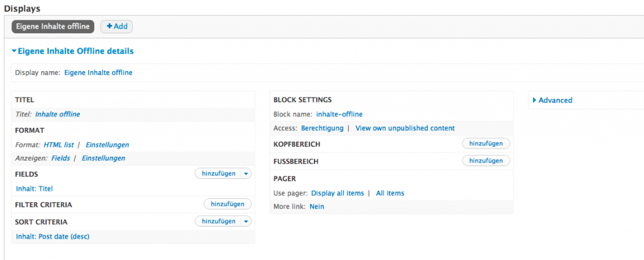Add a filter criterion with hinzufügen
Image resolution: width=644 pixels, height=260 pixels.
click(227, 204)
